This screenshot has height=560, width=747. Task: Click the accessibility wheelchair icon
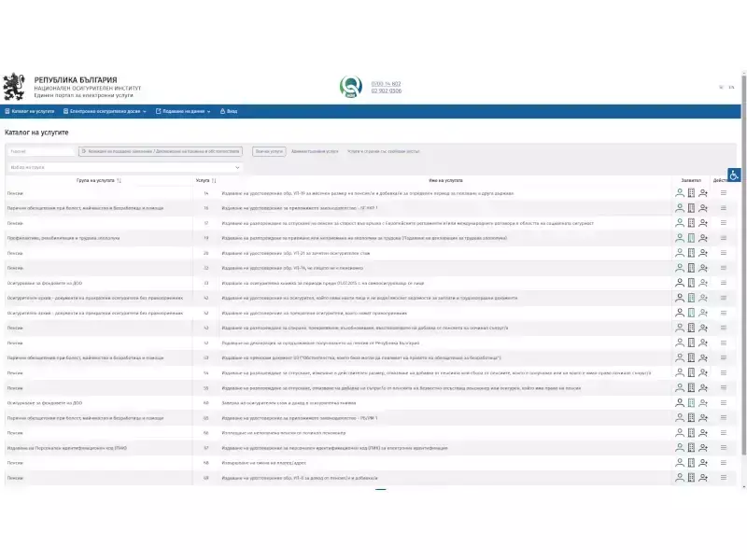point(734,175)
